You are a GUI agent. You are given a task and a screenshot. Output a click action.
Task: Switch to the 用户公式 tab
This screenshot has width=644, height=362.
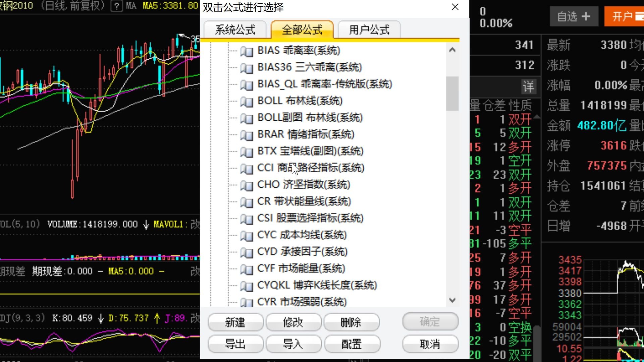point(369,30)
